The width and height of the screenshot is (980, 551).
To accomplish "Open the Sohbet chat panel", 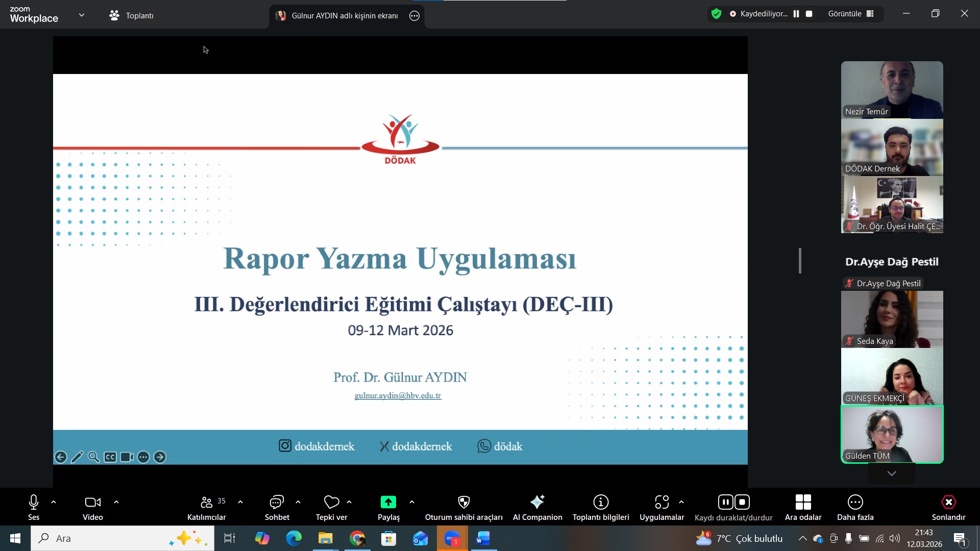I will 277,503.
